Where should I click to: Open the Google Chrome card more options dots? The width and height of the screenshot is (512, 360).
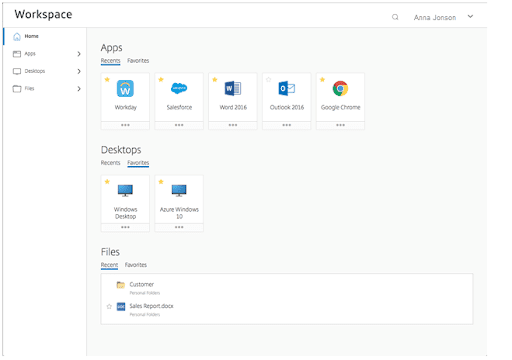(x=340, y=125)
